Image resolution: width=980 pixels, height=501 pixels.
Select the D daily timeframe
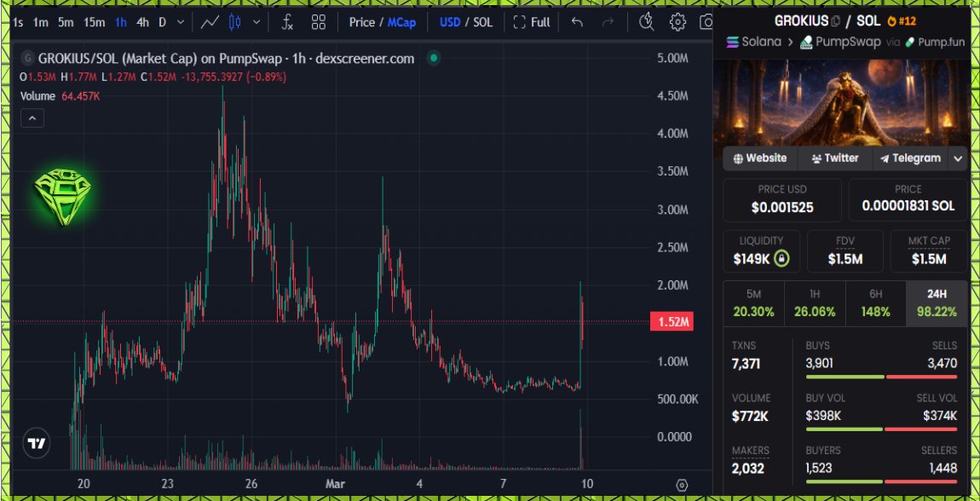[x=163, y=22]
